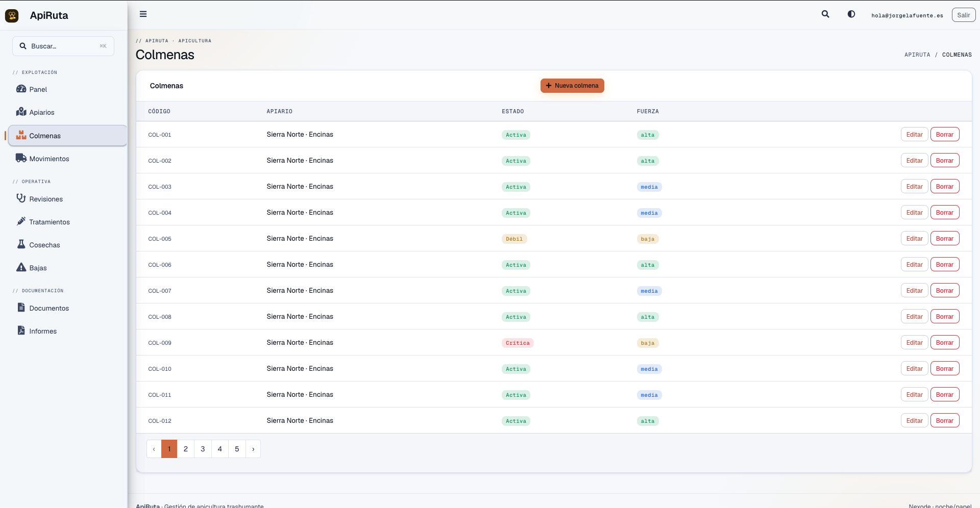Viewport: 980px width, 508px height.
Task: Toggle the dark/light theme contrast icon
Action: [x=851, y=14]
